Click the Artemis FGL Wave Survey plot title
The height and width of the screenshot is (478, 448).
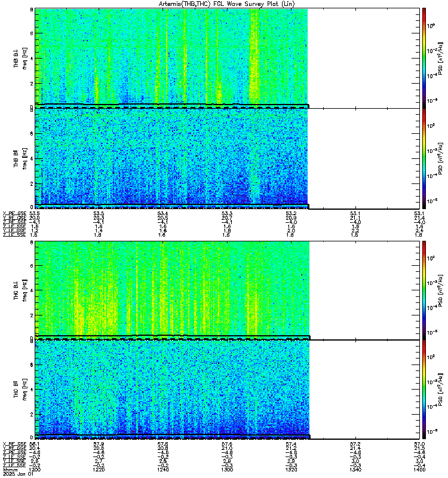tap(227, 4)
